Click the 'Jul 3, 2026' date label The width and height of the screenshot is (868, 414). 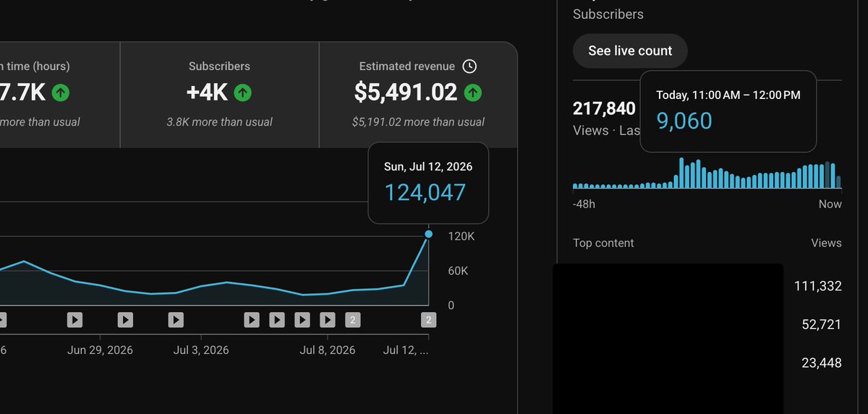(201, 350)
